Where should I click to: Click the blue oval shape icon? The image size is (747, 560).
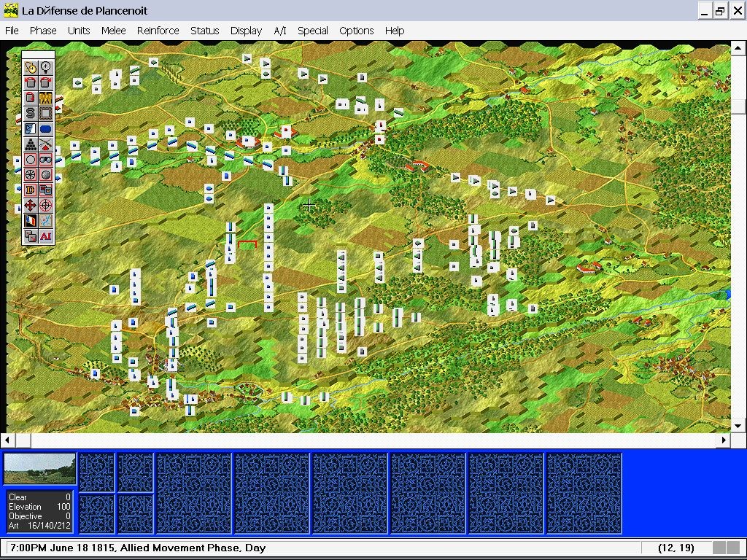46,128
